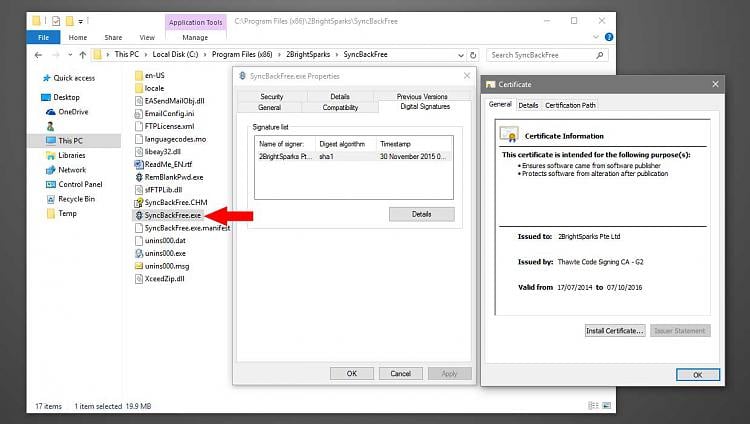The image size is (750, 424).
Task: Click Details button in signature list
Action: click(x=421, y=214)
